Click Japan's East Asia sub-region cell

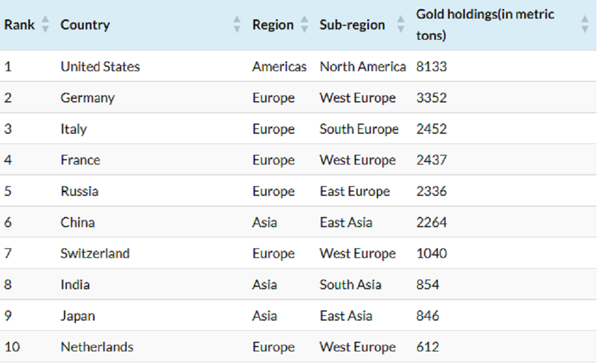coord(346,316)
